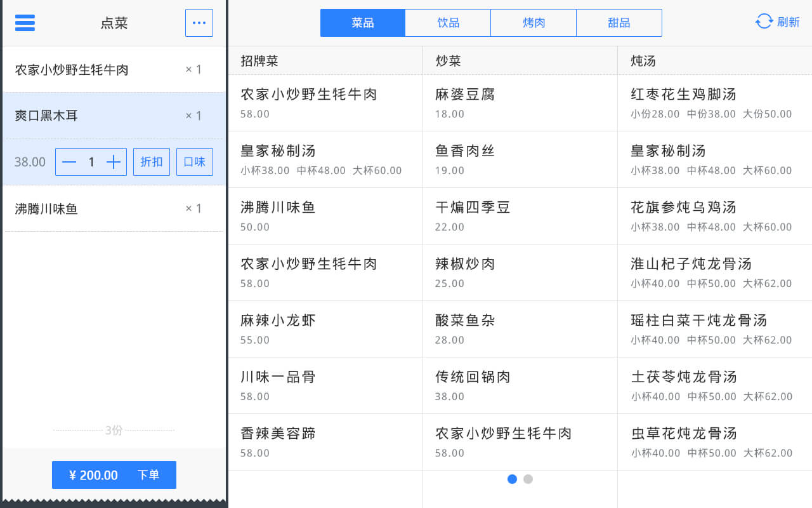Viewport: 812px width, 508px height.
Task: Select the first page dot indicator
Action: click(x=513, y=479)
